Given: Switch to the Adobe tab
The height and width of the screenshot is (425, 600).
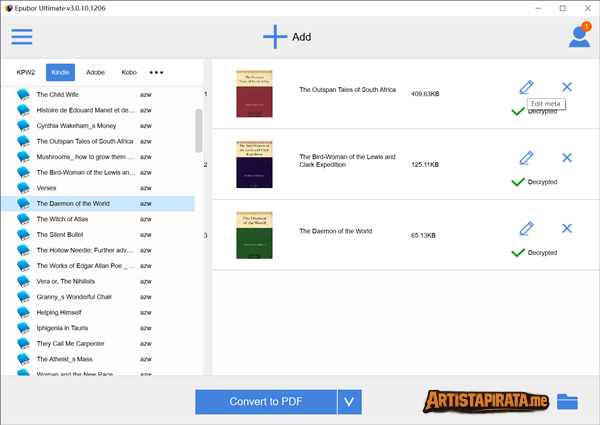Looking at the screenshot, I should pos(95,72).
